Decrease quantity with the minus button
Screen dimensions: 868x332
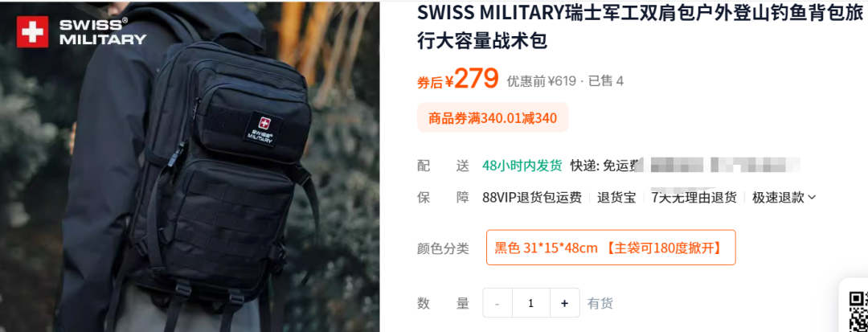[497, 303]
